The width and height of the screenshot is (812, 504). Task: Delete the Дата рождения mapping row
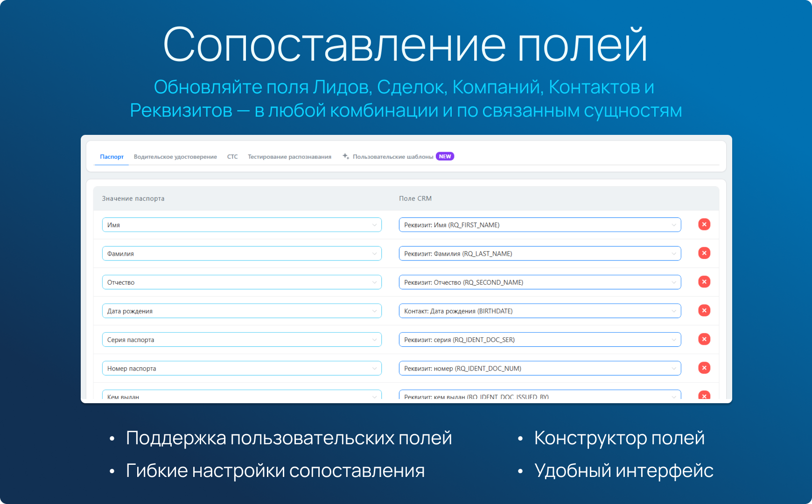[x=704, y=310]
